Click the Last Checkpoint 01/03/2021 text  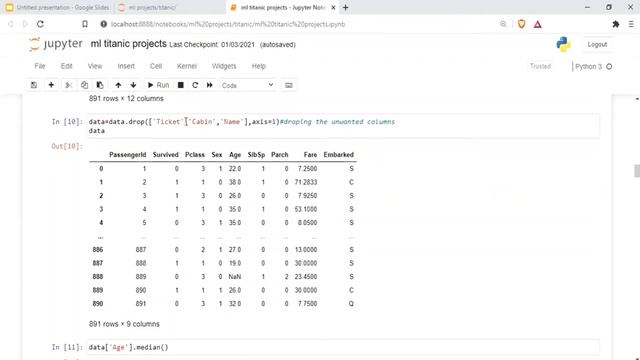(212, 44)
